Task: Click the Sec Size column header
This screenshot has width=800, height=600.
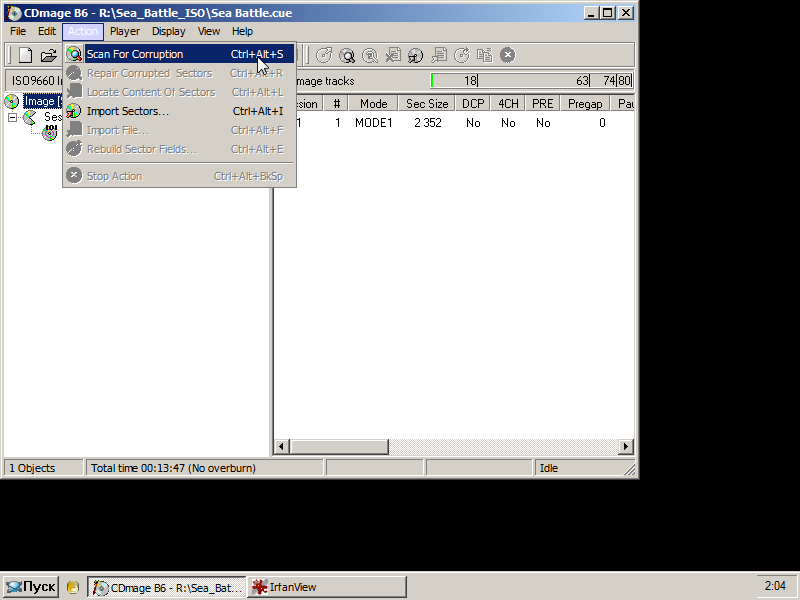Action: point(427,103)
